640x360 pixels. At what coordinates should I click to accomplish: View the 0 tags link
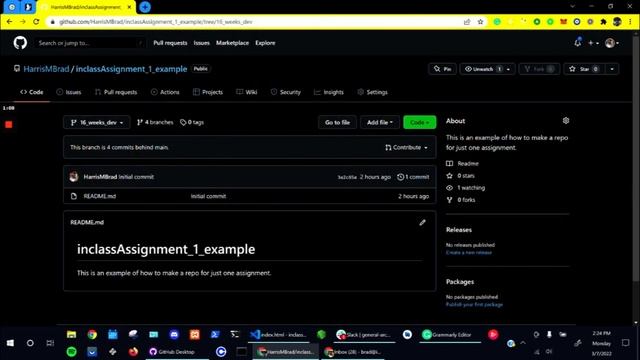[x=192, y=122]
